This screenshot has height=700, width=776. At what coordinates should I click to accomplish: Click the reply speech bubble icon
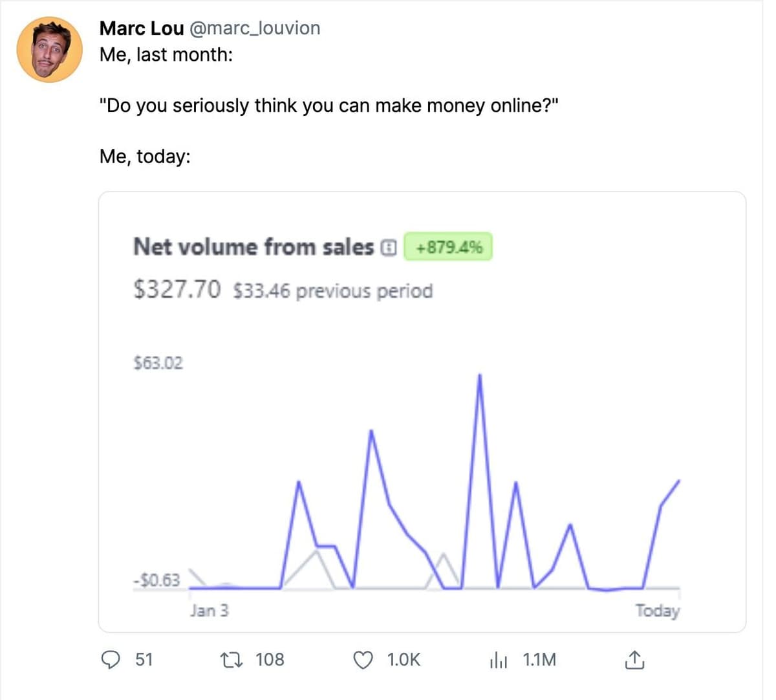pos(111,660)
